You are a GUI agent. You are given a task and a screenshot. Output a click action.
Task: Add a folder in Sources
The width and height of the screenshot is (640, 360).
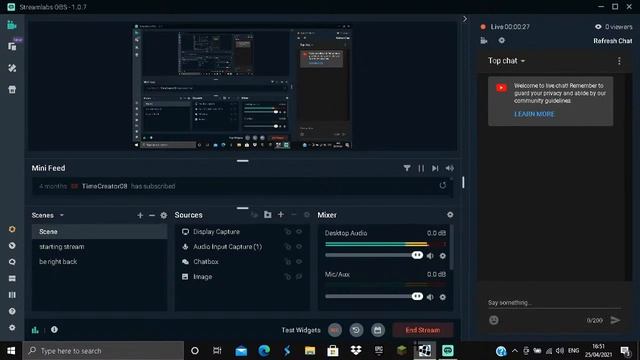[x=267, y=215]
